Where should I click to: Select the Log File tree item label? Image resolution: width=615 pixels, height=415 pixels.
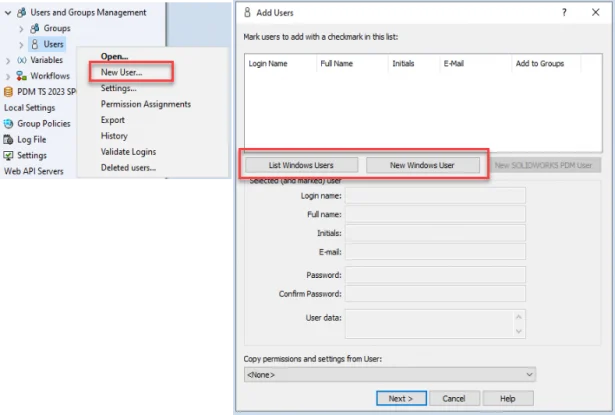(32, 139)
